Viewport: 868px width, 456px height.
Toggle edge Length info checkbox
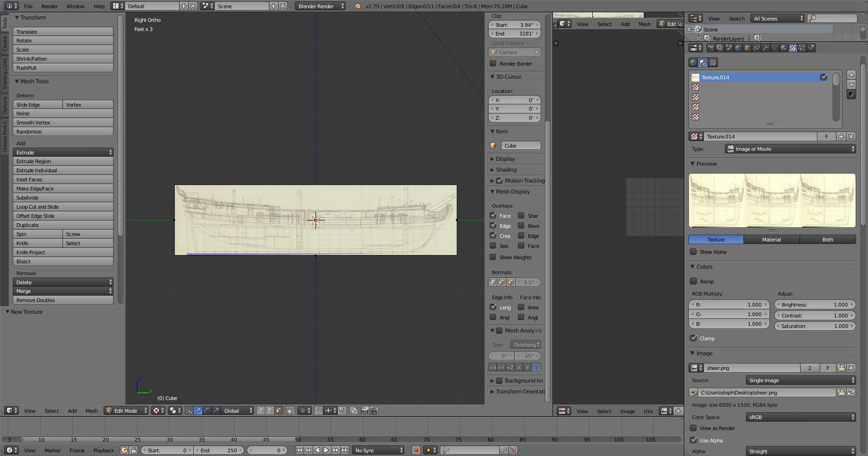[493, 307]
